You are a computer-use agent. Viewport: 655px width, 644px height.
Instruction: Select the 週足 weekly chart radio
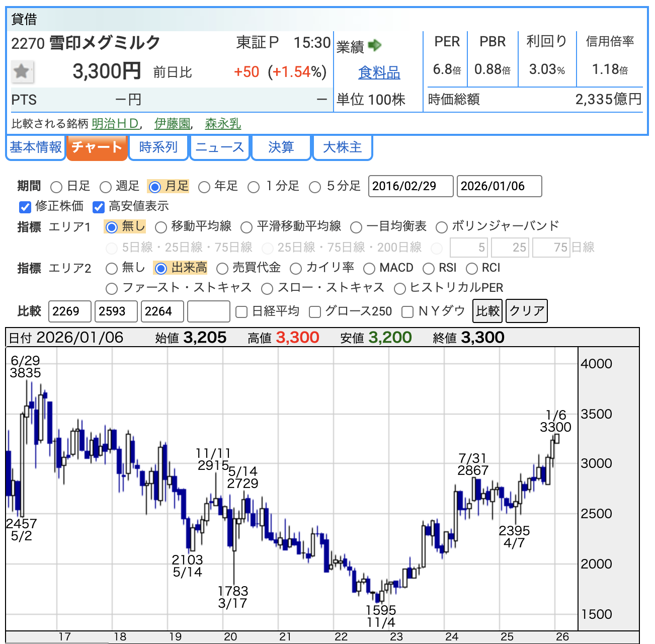click(106, 187)
